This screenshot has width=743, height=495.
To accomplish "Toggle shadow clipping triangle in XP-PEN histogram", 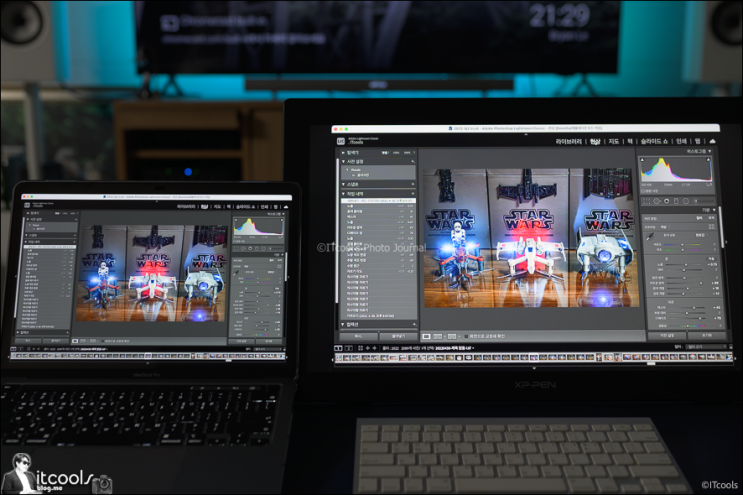I will (x=643, y=160).
